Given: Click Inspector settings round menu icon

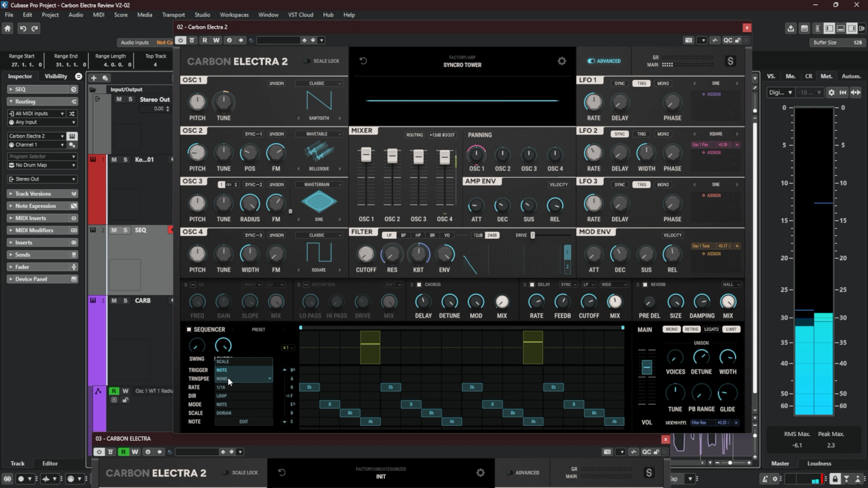Looking at the screenshot, I should (x=79, y=76).
